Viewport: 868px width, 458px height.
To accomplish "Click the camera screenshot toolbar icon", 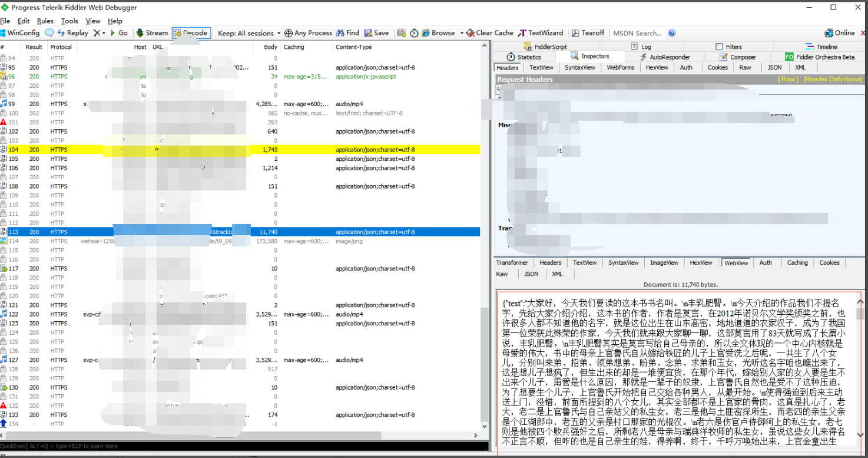I will coord(401,33).
